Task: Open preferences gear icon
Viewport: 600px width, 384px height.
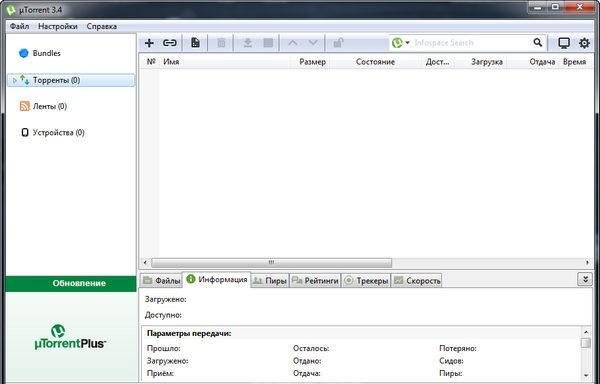Action: [584, 43]
